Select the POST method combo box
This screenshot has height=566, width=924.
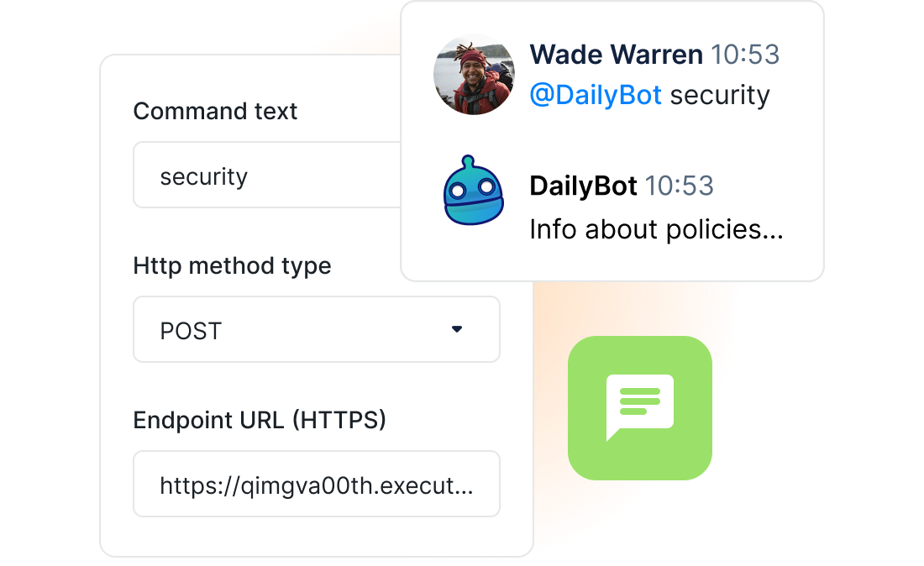317,329
